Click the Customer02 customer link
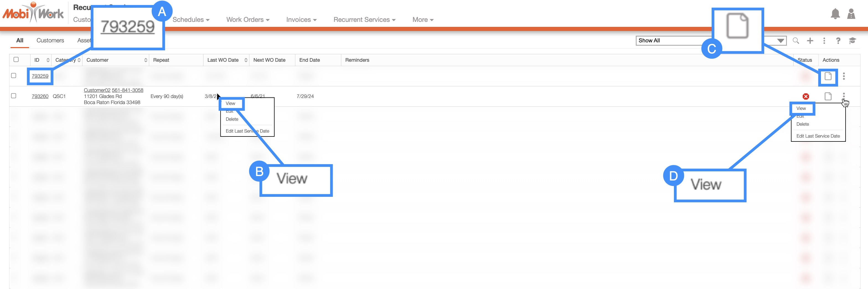Viewport: 868px width, 289px height. (97, 90)
